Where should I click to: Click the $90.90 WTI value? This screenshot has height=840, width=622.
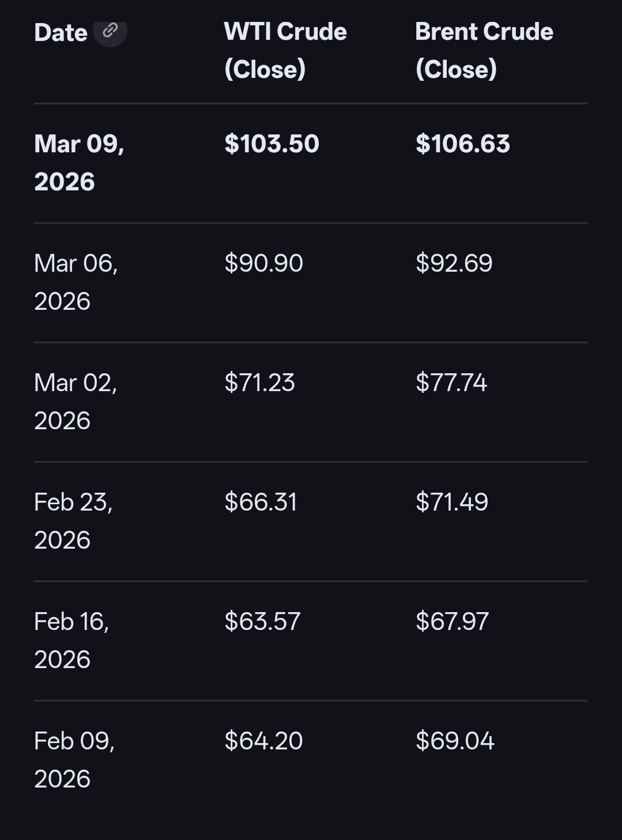(263, 263)
